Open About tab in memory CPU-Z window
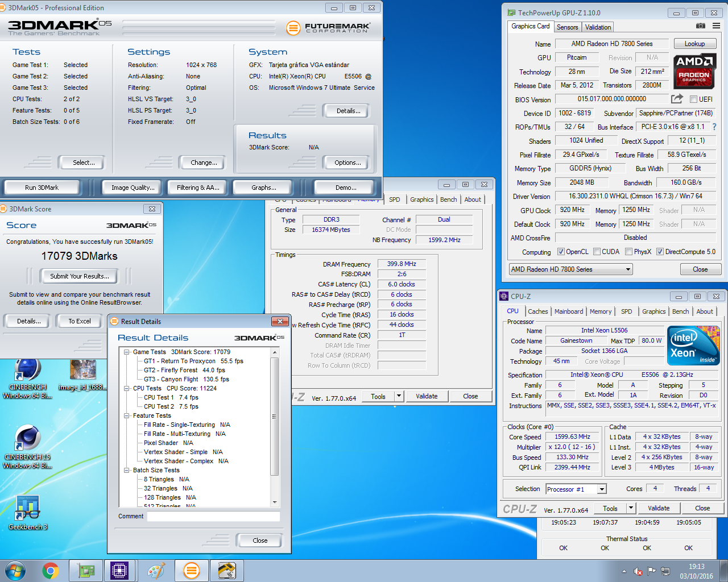Image resolution: width=728 pixels, height=582 pixels. pos(473,199)
